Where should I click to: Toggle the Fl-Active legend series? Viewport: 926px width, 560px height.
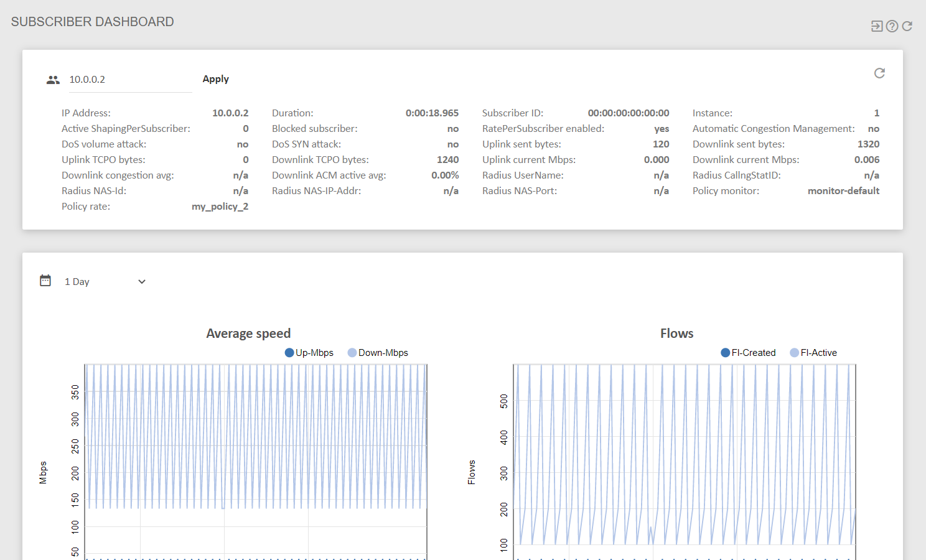[x=813, y=353]
